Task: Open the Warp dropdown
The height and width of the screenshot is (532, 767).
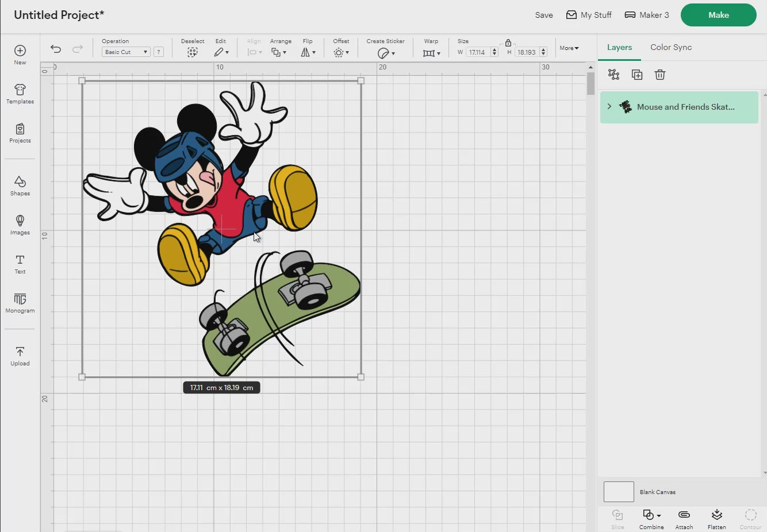Action: pyautogui.click(x=431, y=53)
